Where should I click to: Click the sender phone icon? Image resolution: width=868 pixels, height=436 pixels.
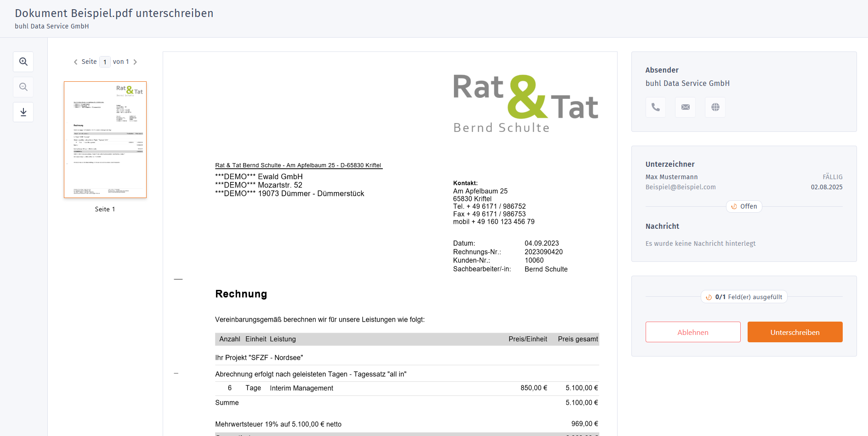(656, 107)
